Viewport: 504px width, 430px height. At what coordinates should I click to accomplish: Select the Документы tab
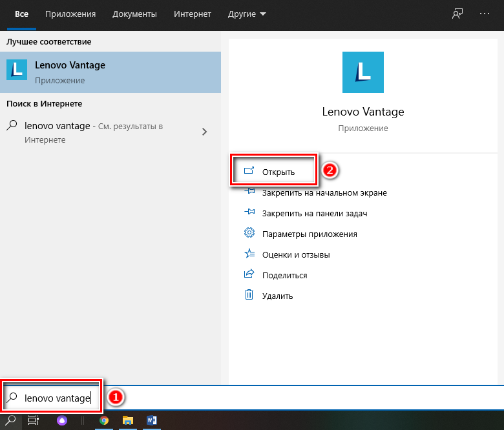click(134, 14)
